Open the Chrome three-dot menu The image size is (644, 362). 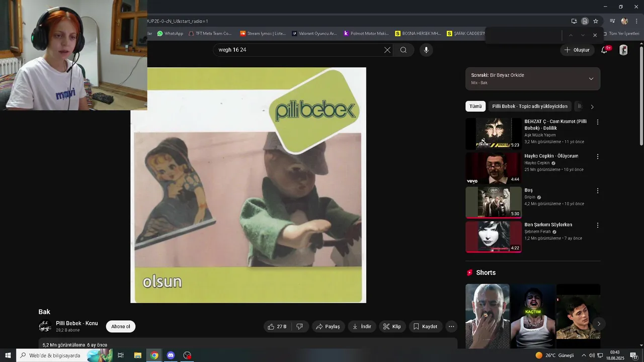pos(636,21)
